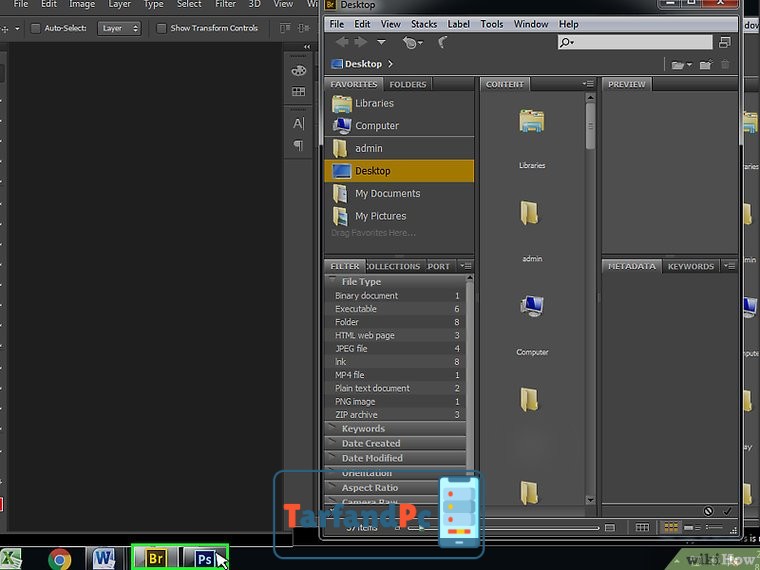The height and width of the screenshot is (570, 760).
Task: Switch Bridge to compact mode
Action: [725, 43]
